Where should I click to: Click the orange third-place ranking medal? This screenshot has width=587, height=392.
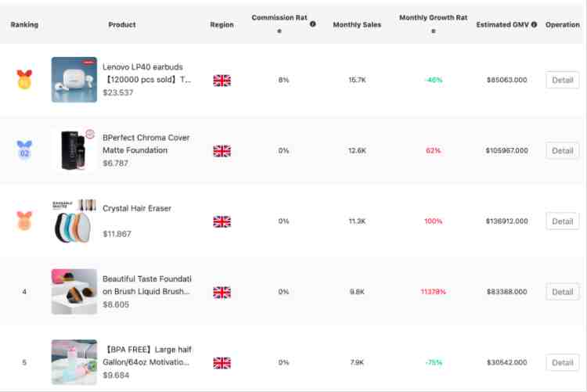click(24, 221)
